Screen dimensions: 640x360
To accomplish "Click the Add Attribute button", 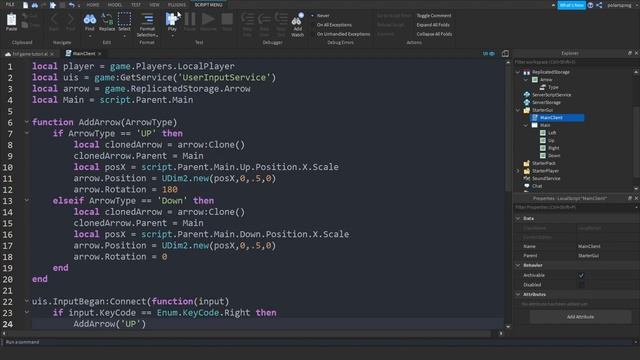I will (x=580, y=317).
